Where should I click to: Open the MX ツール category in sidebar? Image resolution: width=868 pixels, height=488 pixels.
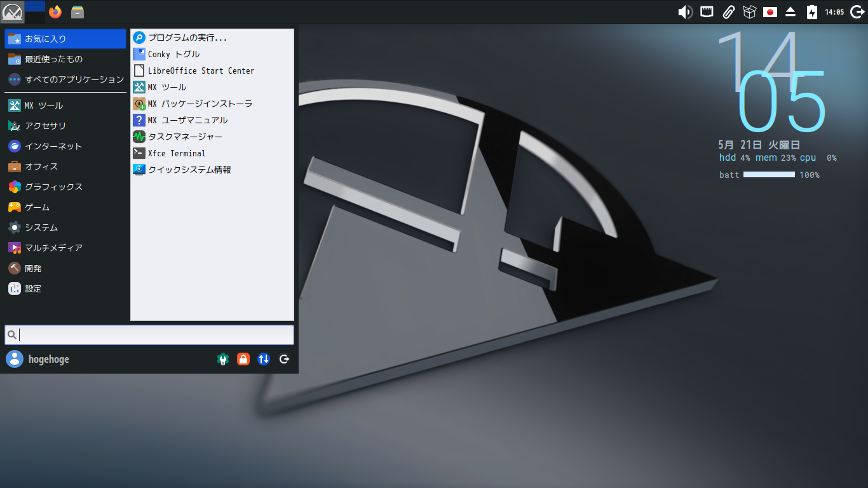(65, 105)
